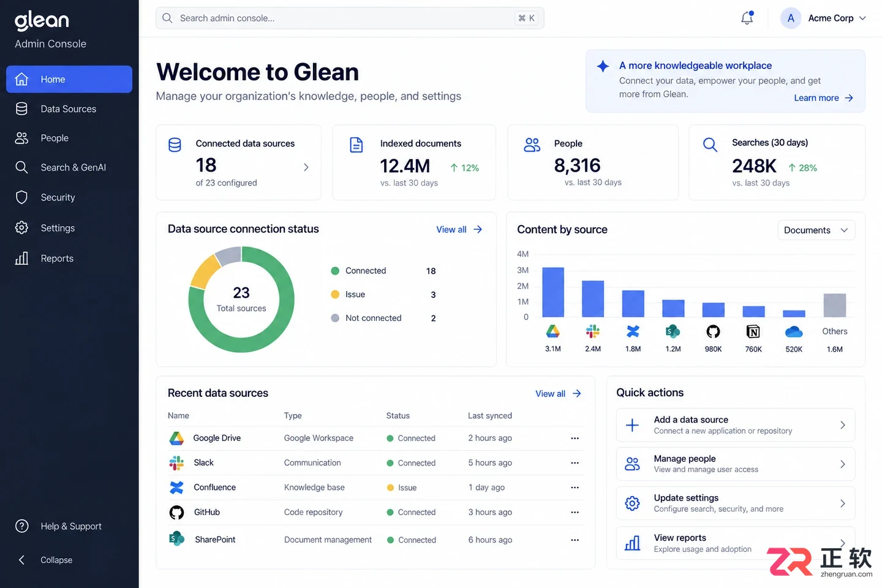The image size is (882, 588).
Task: Open the Documents dropdown in Content by source
Action: pos(816,230)
